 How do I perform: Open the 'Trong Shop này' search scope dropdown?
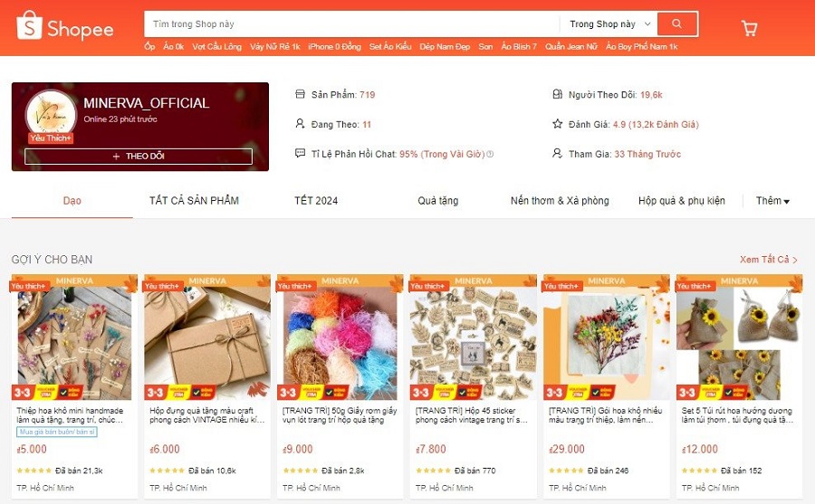click(x=609, y=24)
